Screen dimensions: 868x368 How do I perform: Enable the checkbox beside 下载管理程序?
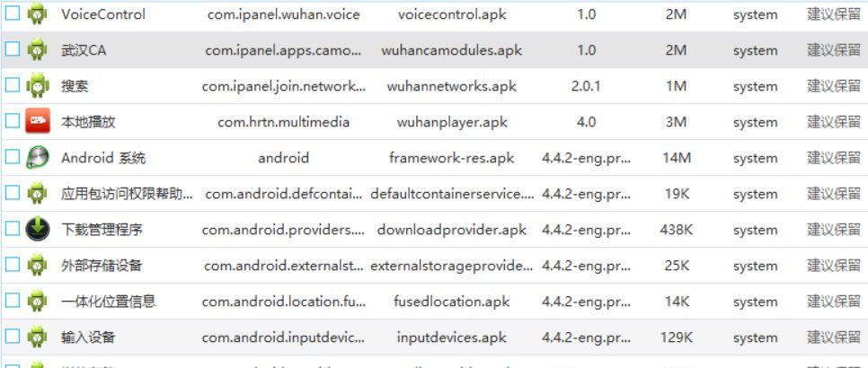click(x=13, y=228)
